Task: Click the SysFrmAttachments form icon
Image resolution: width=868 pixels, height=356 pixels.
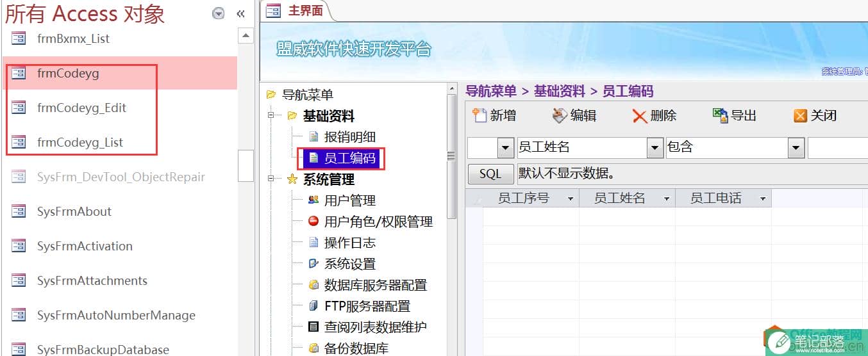Action: coord(19,280)
